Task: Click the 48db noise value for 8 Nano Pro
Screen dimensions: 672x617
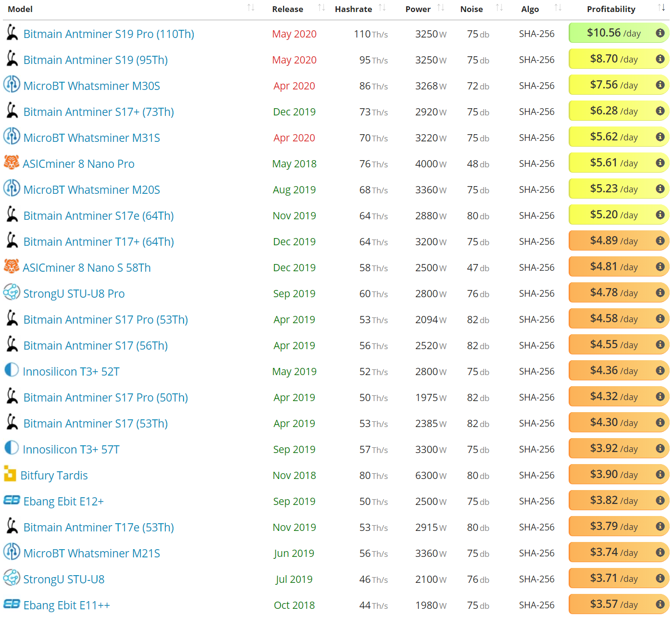Action: click(478, 164)
